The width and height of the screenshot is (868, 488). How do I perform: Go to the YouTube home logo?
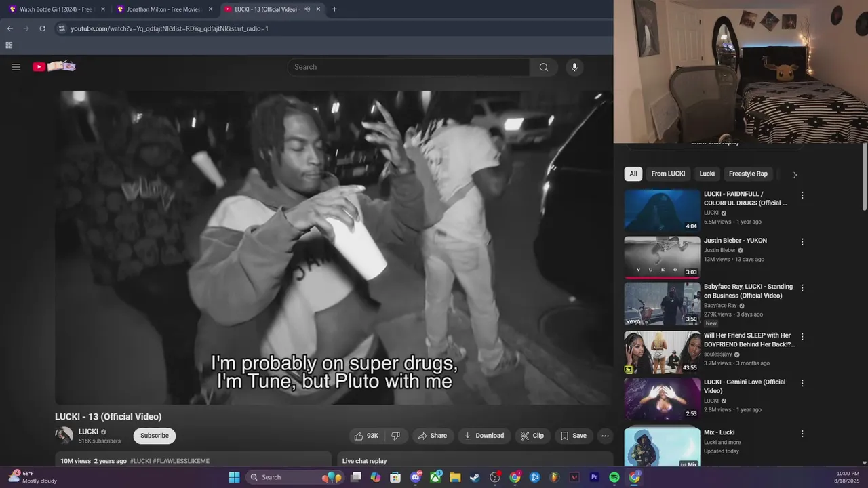pos(54,66)
